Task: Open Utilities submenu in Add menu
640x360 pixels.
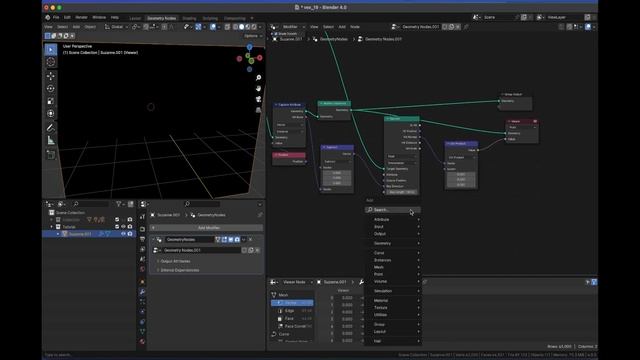Action: [393, 315]
